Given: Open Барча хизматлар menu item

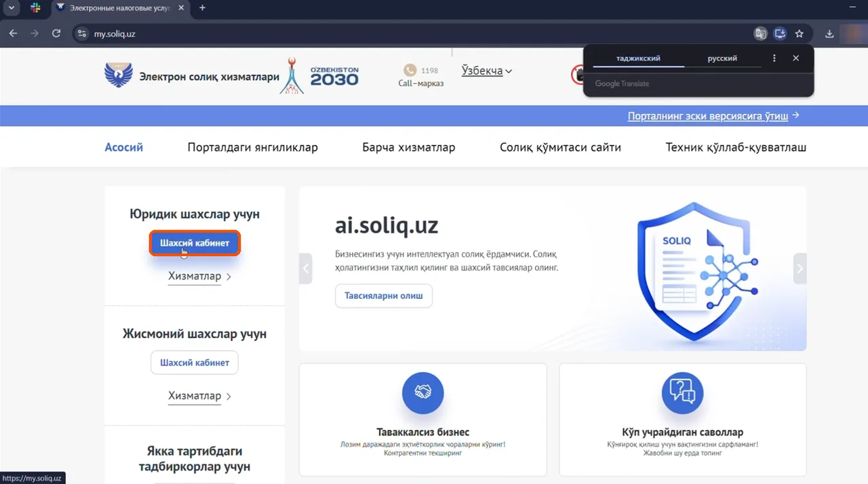Looking at the screenshot, I should [x=409, y=147].
